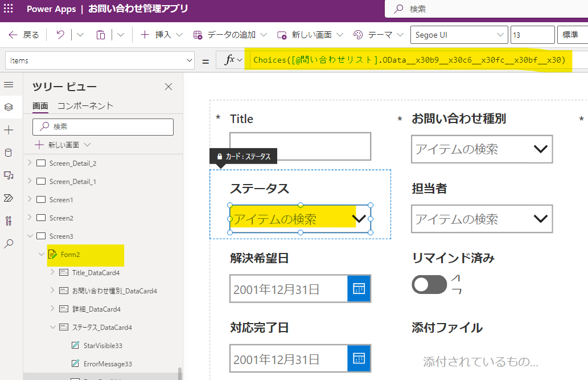Toggle the hamburger navigation menu icon
Screen dimensions: 588x380
click(9, 85)
